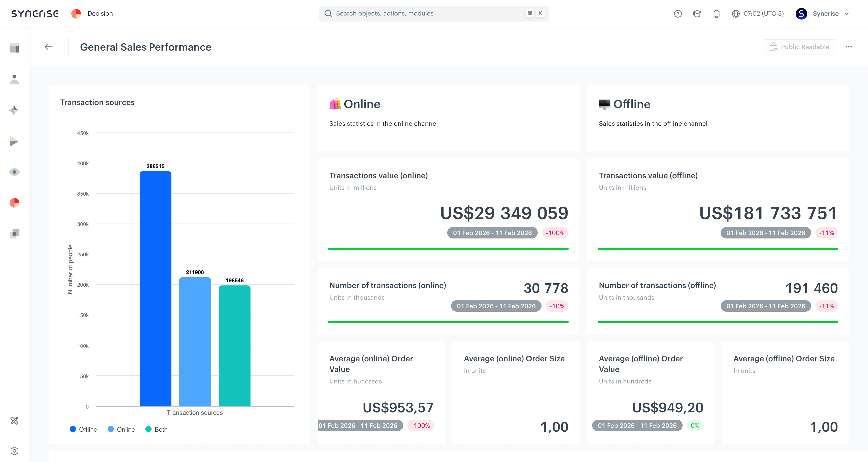Toggle the Both series in the chart legend
Viewport: 868px width, 462px height.
pyautogui.click(x=157, y=429)
